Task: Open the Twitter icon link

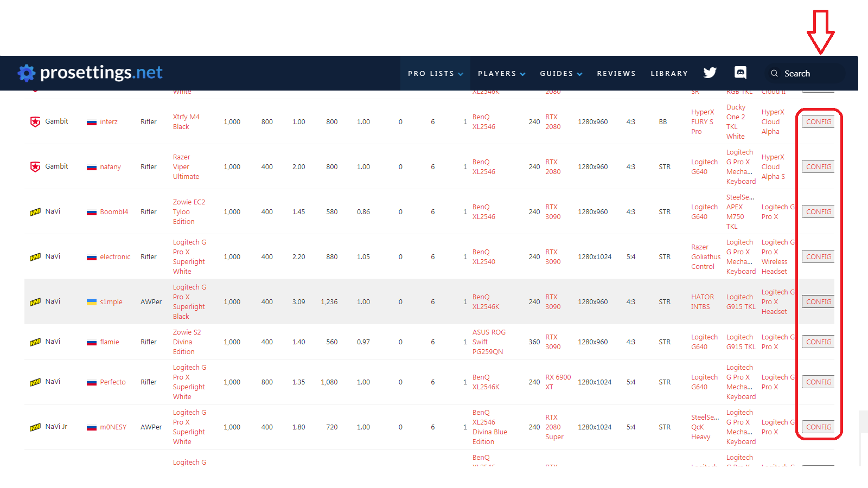Action: coord(710,73)
